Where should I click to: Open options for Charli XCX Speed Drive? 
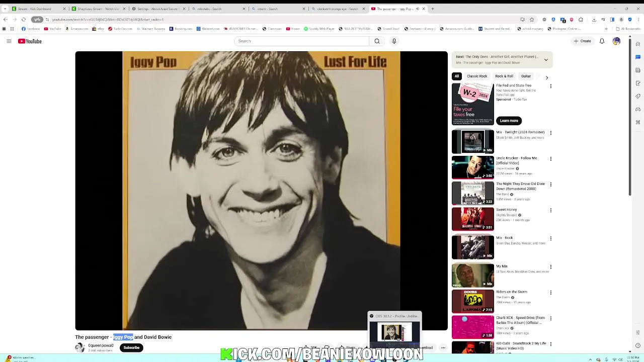click(x=550, y=319)
